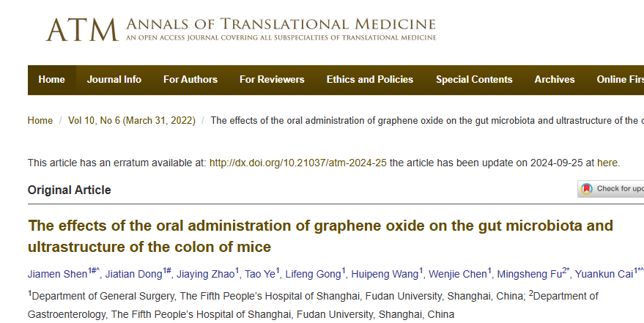Open author Jiatian Dong's link

[133, 274]
